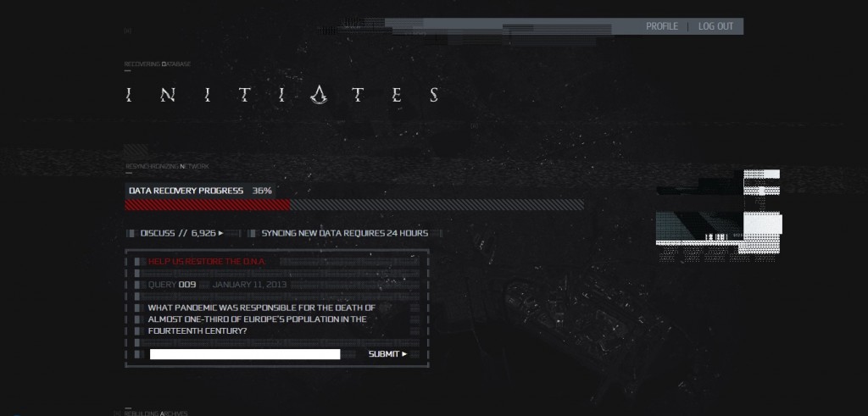The image size is (868, 416).
Task: Click the Help Us Restore the D.N.A. heading
Action: pos(207,262)
